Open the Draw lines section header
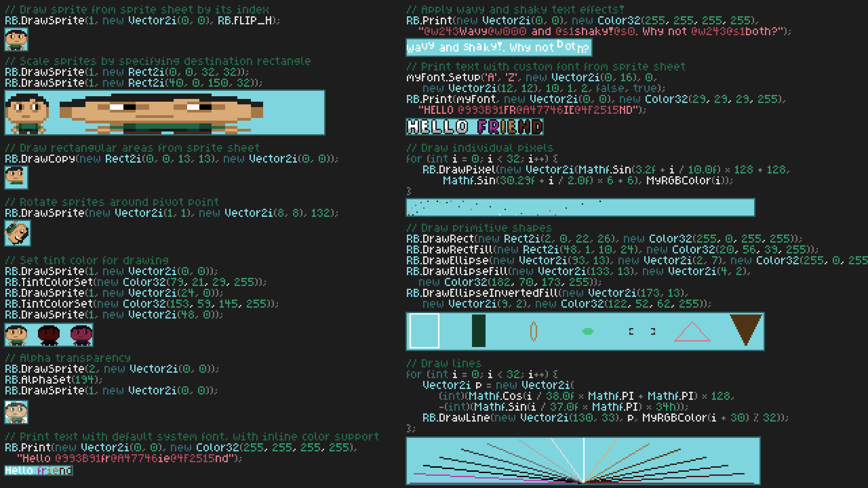This screenshot has height=488, width=868. pyautogui.click(x=443, y=363)
